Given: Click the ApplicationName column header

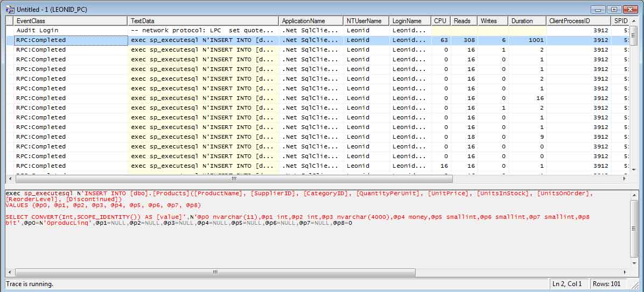Looking at the screenshot, I should coord(311,21).
